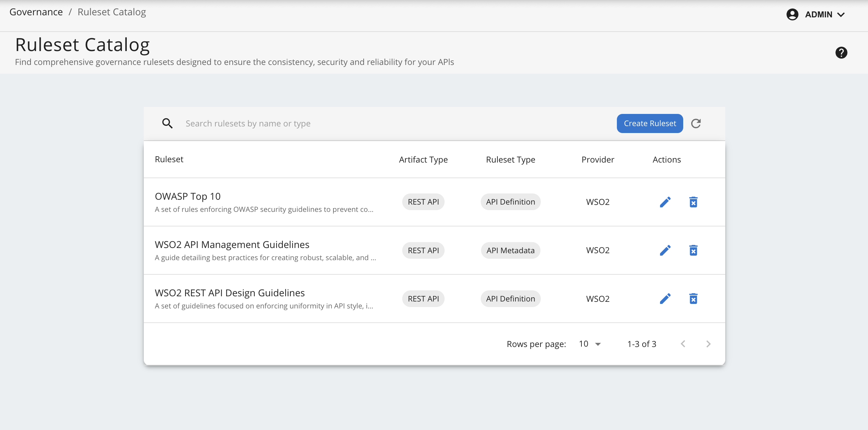Expand the ADMIN user dropdown chevron

(841, 15)
